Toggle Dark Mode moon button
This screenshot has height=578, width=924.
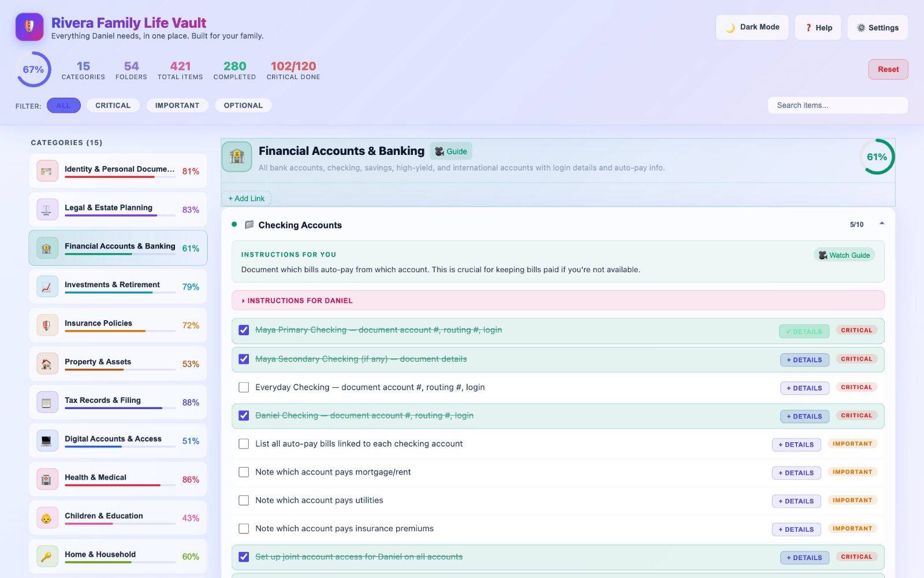(x=752, y=27)
